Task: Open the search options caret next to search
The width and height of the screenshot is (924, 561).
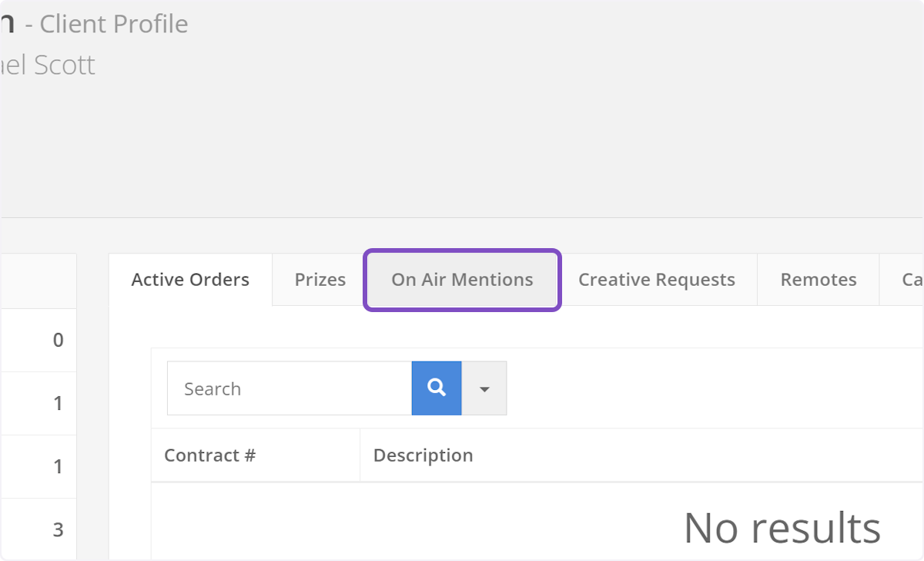Action: [x=484, y=388]
